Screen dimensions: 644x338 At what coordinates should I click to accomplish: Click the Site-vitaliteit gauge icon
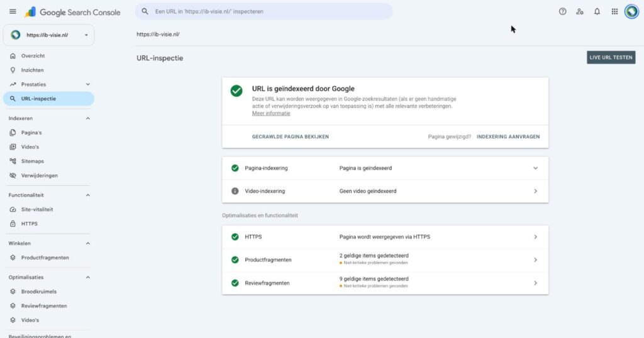tap(13, 210)
